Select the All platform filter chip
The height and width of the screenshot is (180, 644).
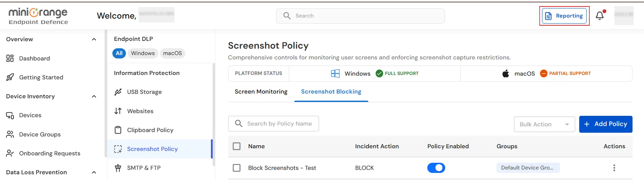pyautogui.click(x=119, y=53)
